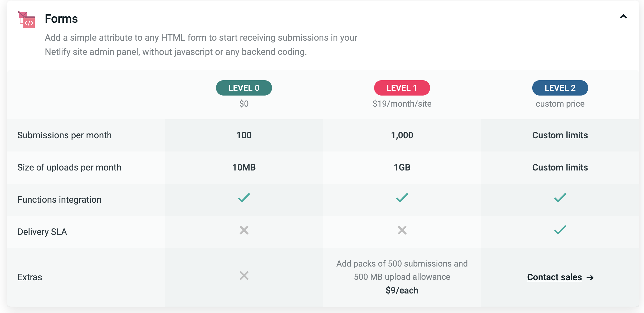Click arrow icon beside Contact sales
The width and height of the screenshot is (644, 313).
click(x=590, y=278)
